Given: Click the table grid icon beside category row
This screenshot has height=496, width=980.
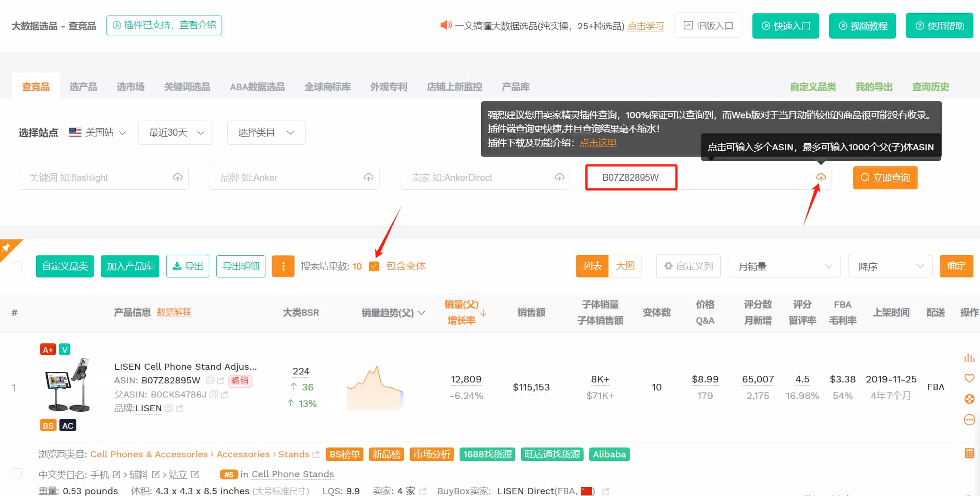Looking at the screenshot, I should [969, 453].
